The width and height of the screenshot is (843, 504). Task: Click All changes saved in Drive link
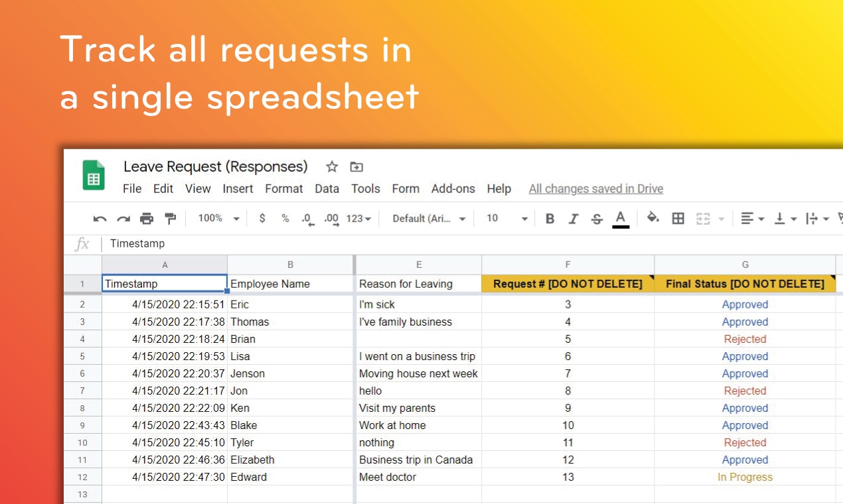tap(596, 189)
